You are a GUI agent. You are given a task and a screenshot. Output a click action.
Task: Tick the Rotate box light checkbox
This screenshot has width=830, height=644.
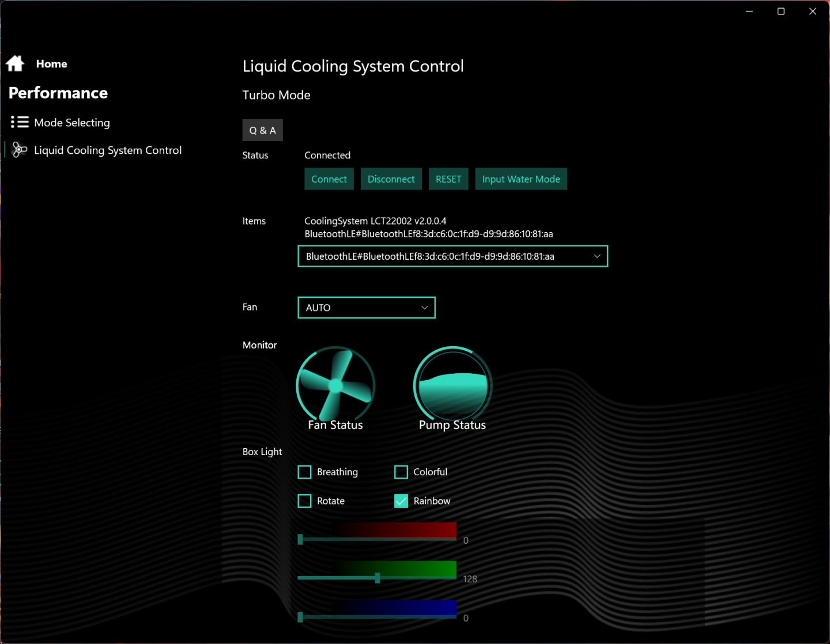tap(304, 501)
